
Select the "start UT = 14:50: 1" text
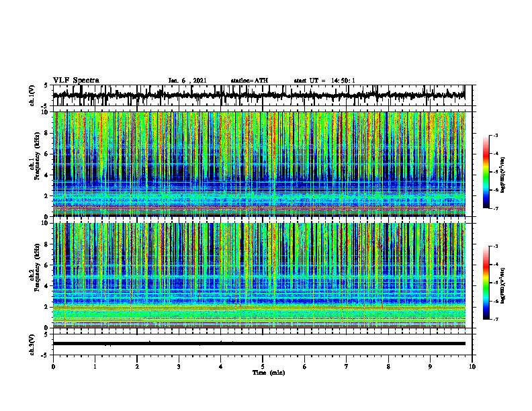pyautogui.click(x=324, y=81)
